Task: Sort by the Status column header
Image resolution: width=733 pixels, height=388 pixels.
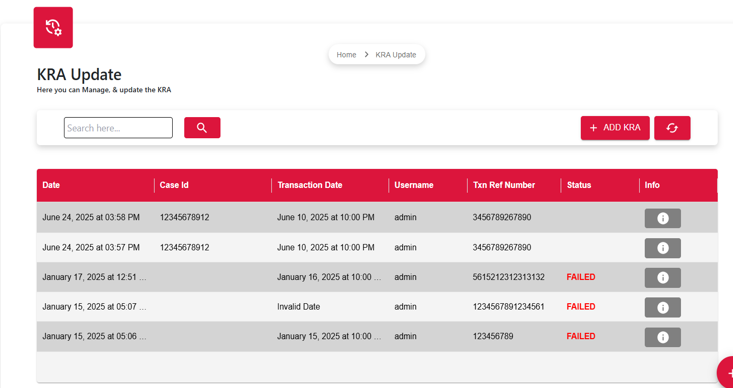Action: [579, 185]
